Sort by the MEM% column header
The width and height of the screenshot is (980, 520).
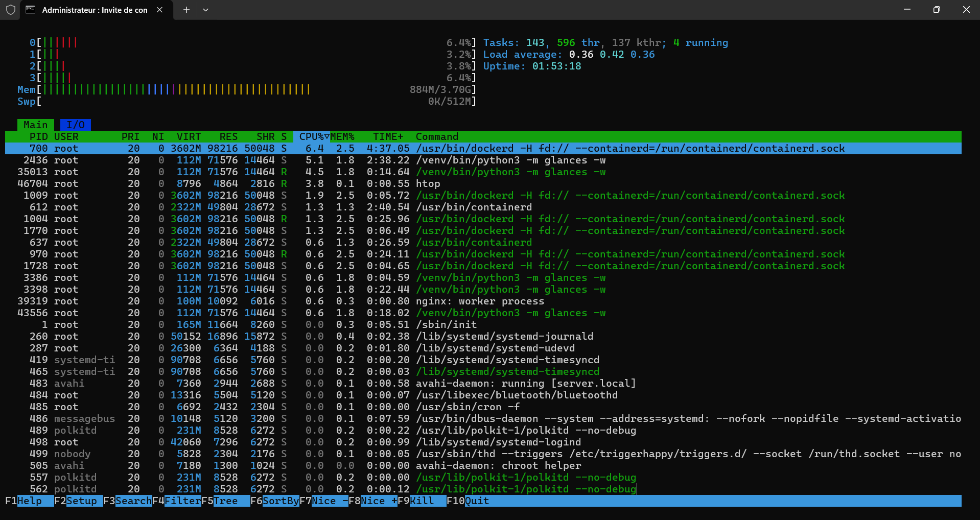342,136
